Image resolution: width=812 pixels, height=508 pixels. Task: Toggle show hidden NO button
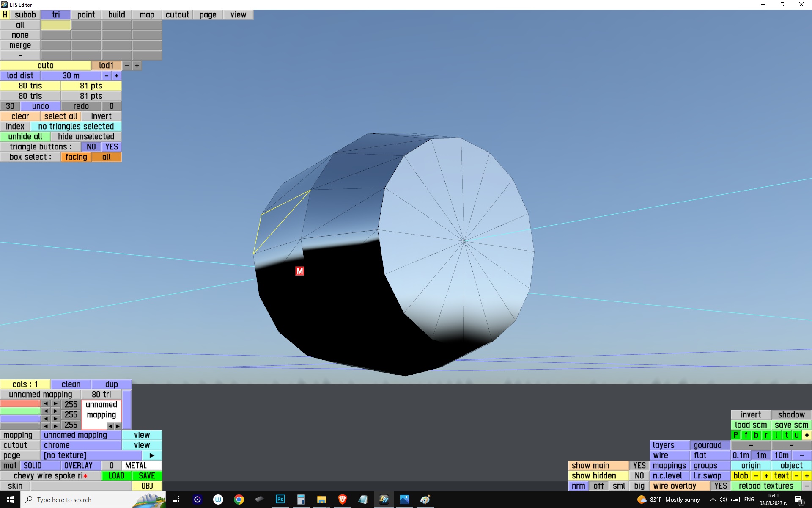639,476
